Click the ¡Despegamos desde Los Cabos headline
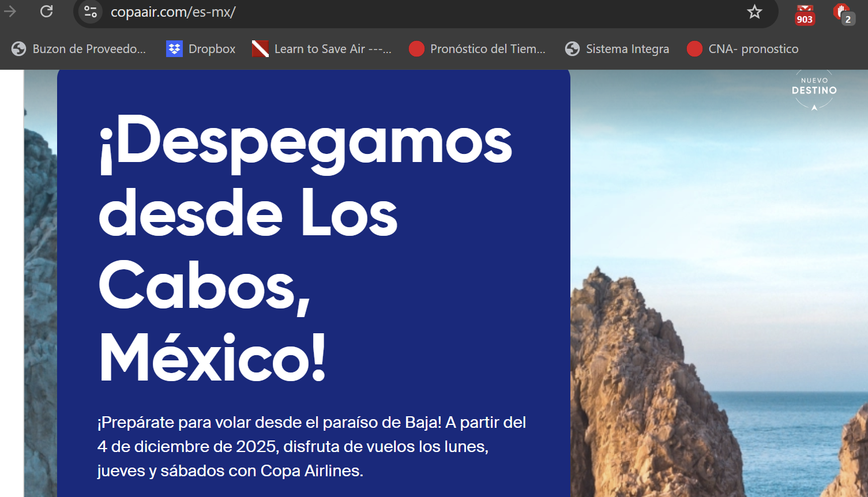 [x=306, y=248]
